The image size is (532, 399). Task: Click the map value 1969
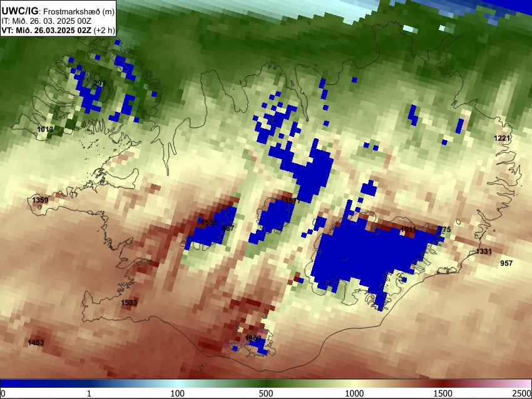[x=253, y=338]
